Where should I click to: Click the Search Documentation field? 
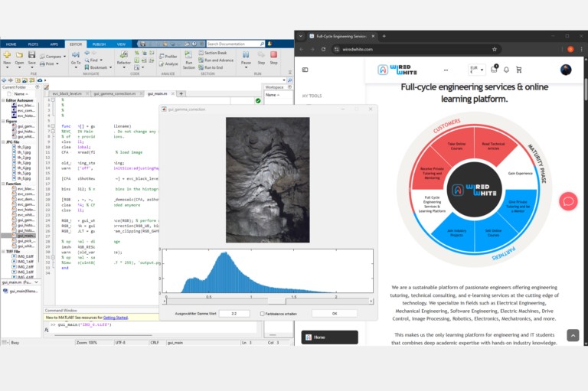pyautogui.click(x=236, y=44)
